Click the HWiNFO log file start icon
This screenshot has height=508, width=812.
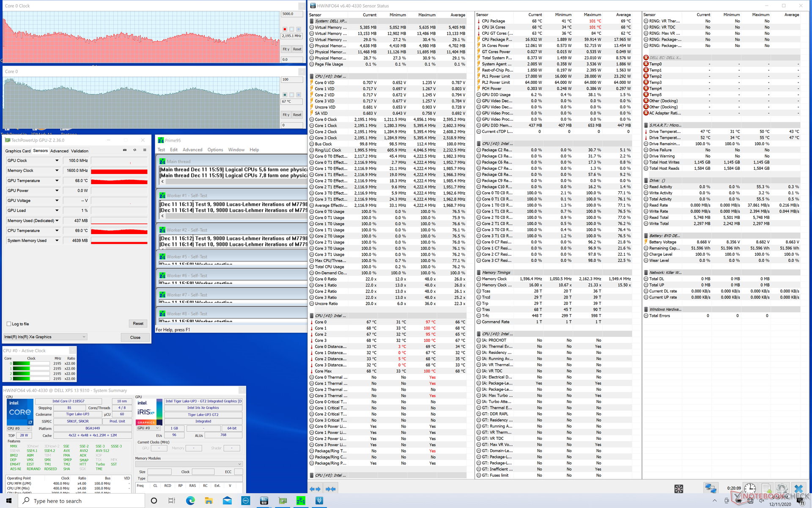(x=766, y=489)
